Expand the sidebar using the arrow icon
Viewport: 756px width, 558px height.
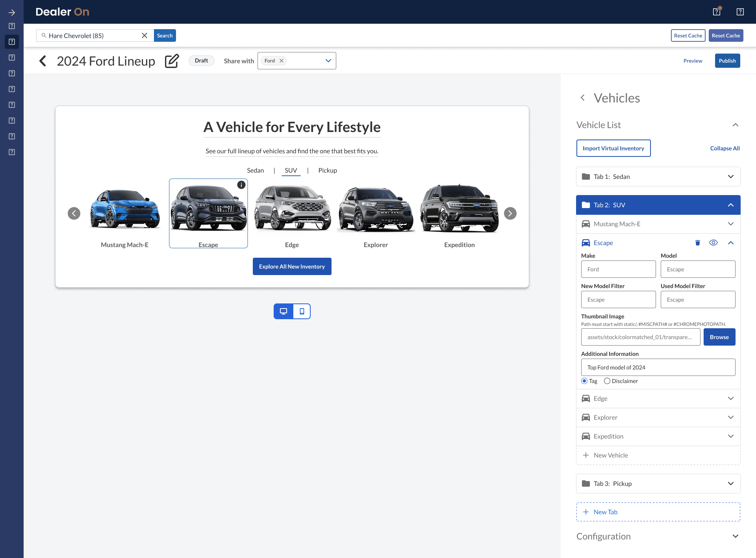tap(12, 13)
